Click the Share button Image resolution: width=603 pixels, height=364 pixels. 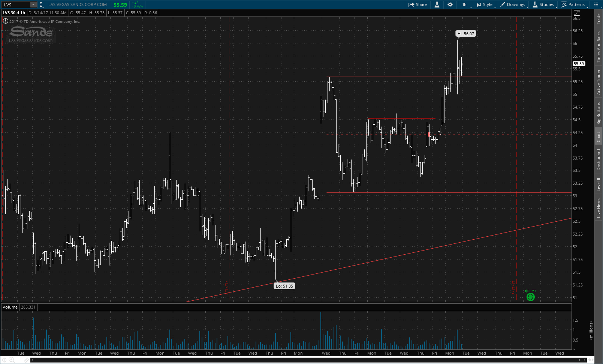pyautogui.click(x=418, y=4)
